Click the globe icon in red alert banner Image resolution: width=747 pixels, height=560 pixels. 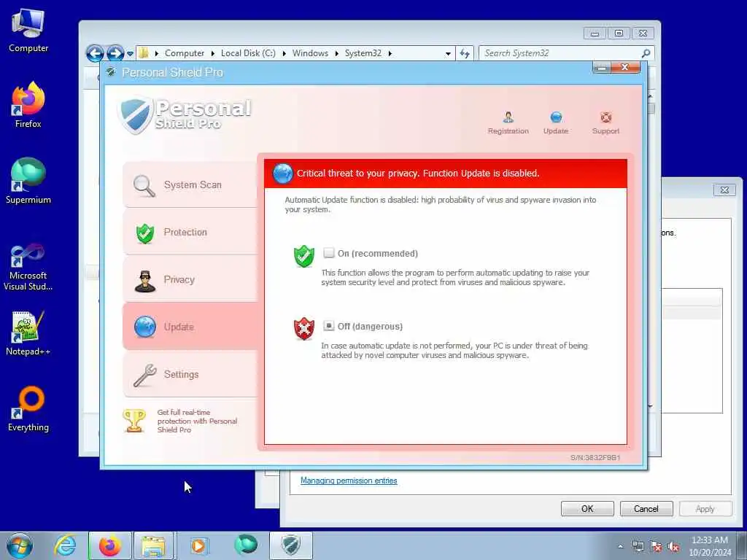(282, 174)
